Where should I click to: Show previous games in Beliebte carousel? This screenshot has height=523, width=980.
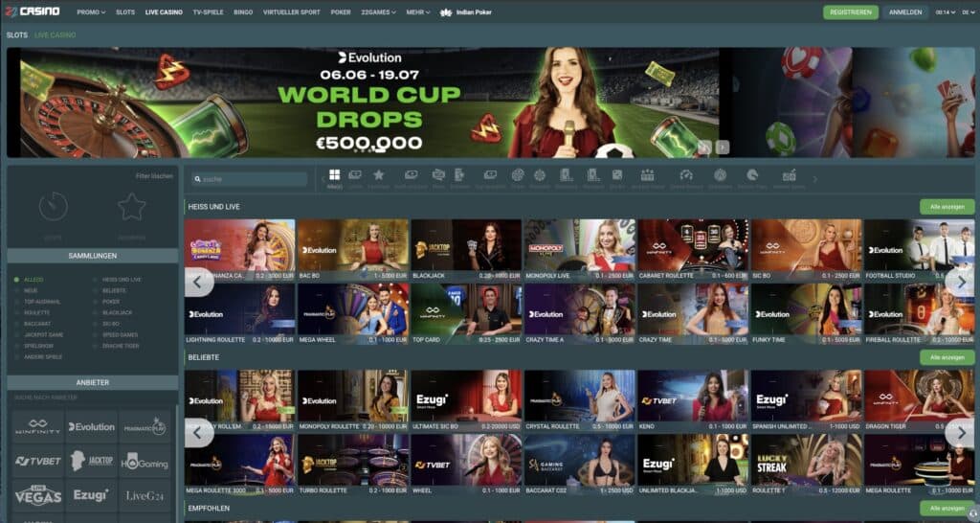(x=199, y=432)
